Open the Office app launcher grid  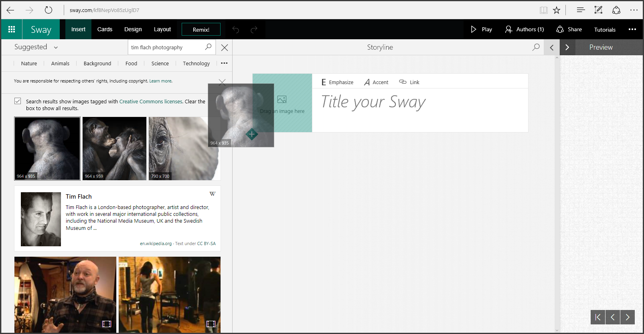click(x=12, y=29)
